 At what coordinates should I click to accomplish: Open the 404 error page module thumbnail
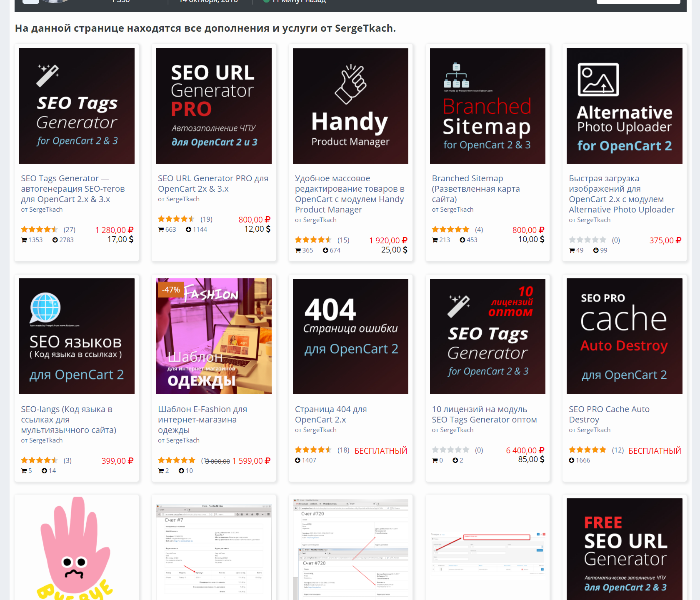coord(350,336)
